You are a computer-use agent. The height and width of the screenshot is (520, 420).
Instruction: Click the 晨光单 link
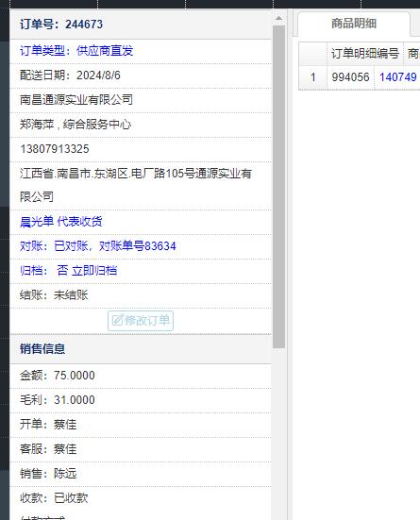[x=37, y=222]
